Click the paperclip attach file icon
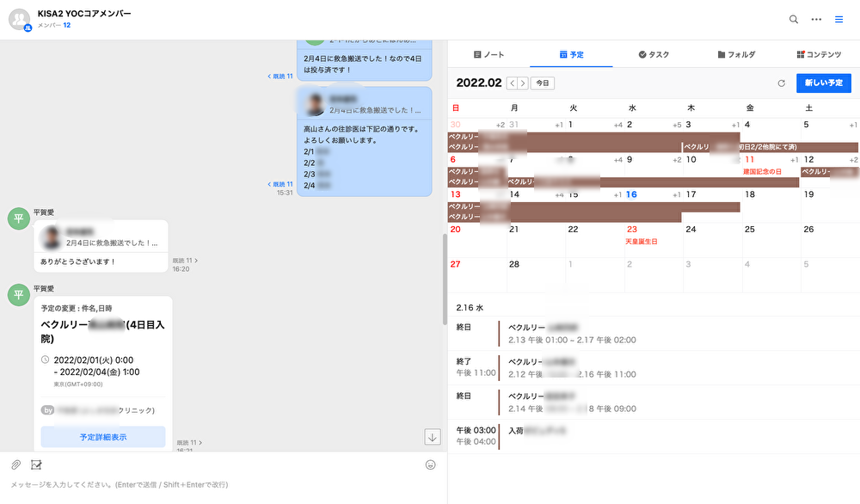 click(15, 464)
